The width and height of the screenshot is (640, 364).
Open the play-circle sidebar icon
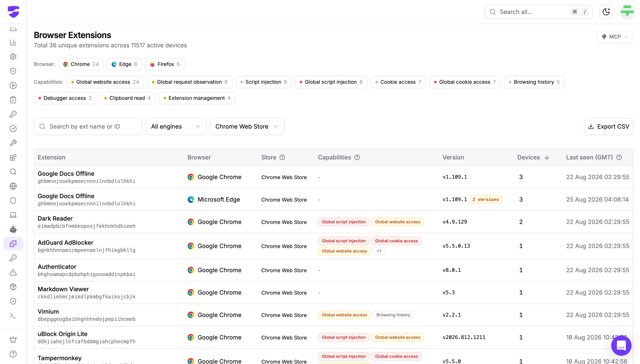[x=13, y=85]
